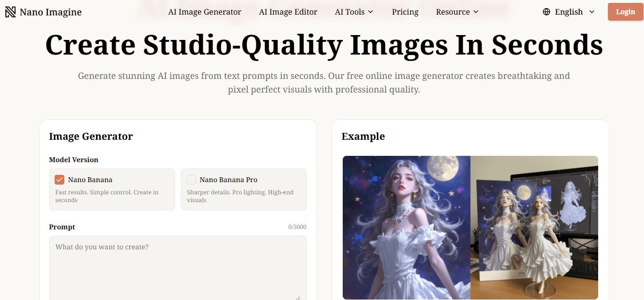
Task: Expand the Resource dropdown chevron
Action: pos(476,12)
